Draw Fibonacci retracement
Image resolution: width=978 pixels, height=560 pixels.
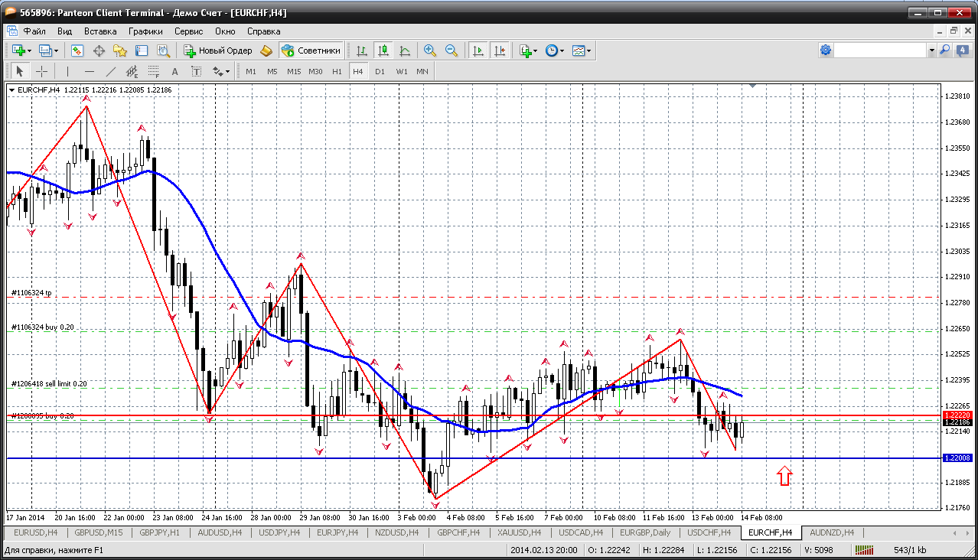point(153,71)
